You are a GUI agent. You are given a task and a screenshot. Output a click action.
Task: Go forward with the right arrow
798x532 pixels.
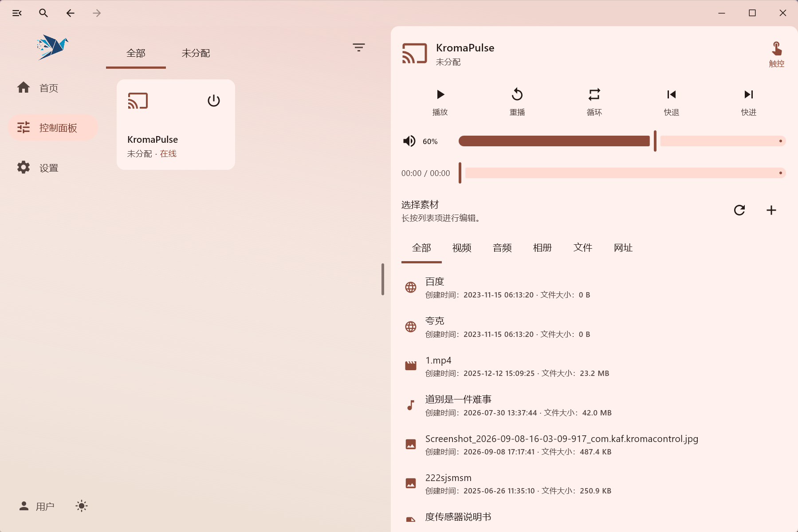97,13
